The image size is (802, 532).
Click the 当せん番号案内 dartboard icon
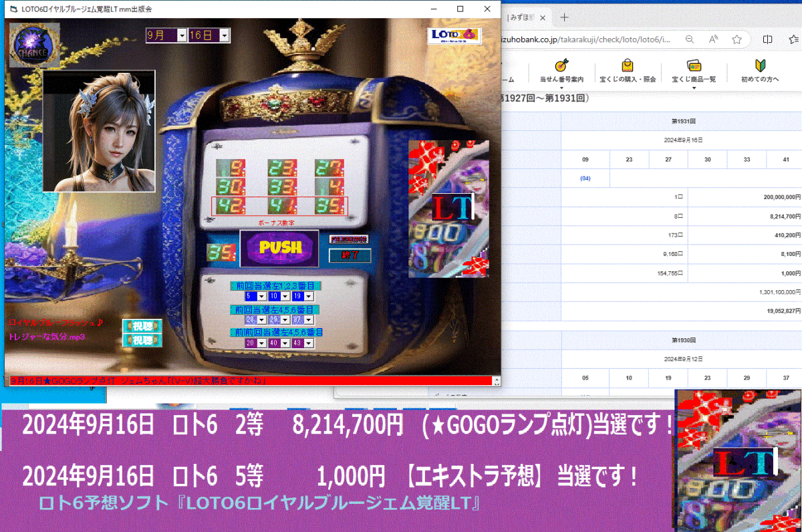click(x=561, y=66)
